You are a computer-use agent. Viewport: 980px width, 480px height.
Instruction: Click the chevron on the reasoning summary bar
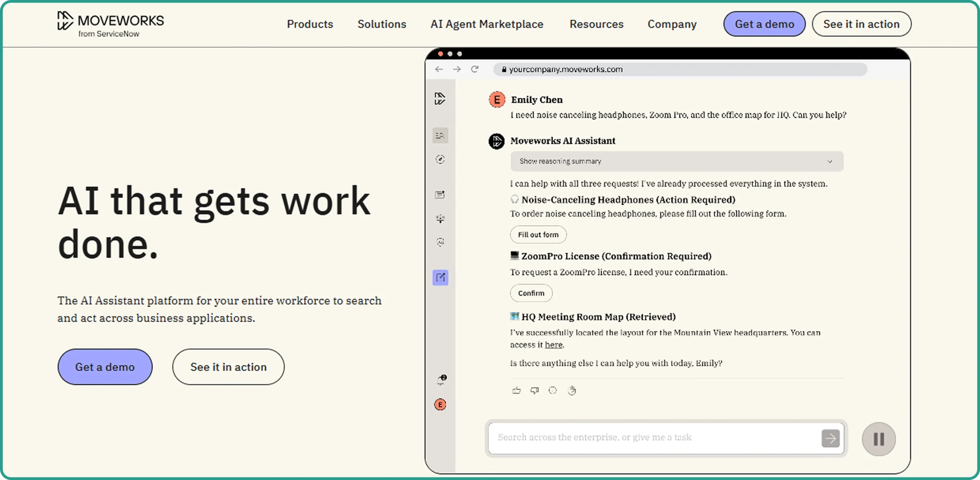tap(830, 161)
